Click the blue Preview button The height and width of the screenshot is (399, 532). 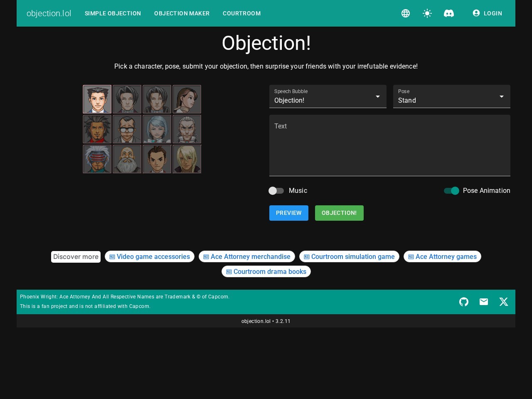[x=289, y=213]
